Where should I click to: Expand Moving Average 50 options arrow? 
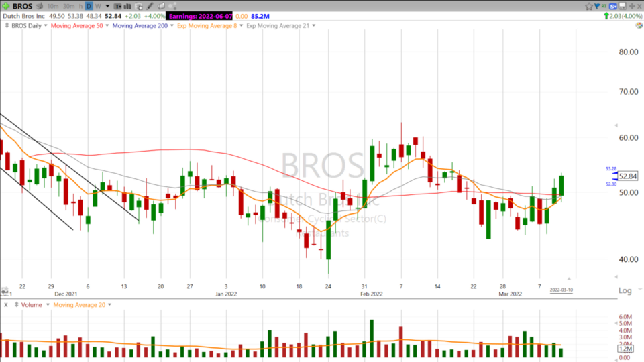click(107, 26)
